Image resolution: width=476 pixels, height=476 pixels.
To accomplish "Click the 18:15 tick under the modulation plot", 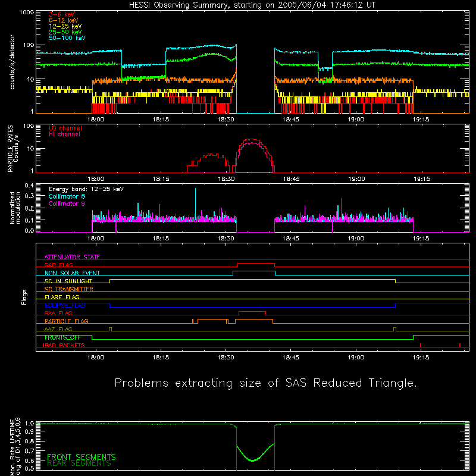I will coord(161,239).
